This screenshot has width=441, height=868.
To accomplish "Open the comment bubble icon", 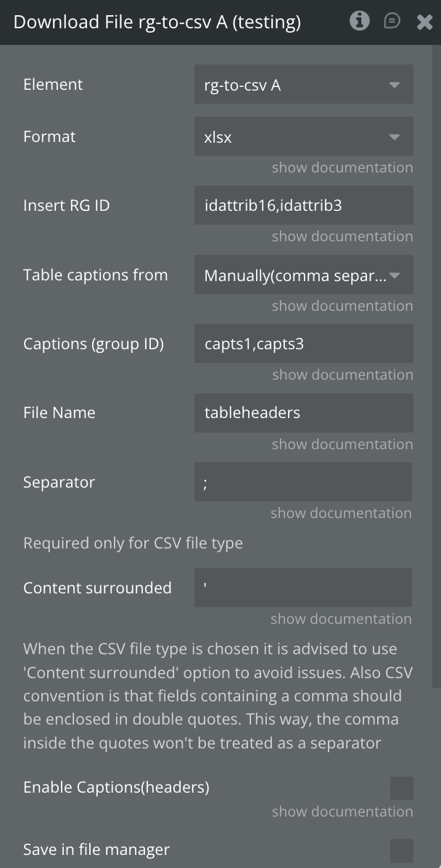I will [392, 21].
